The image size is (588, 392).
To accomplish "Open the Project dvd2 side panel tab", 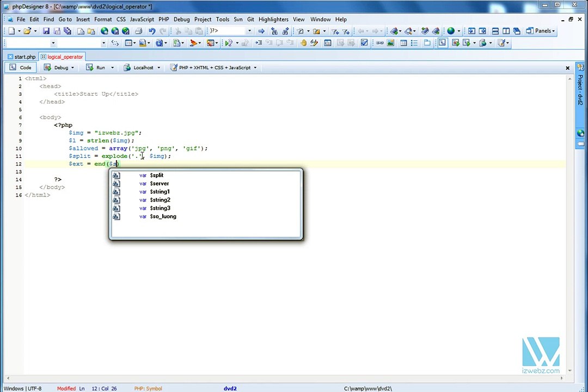I will 580,90.
